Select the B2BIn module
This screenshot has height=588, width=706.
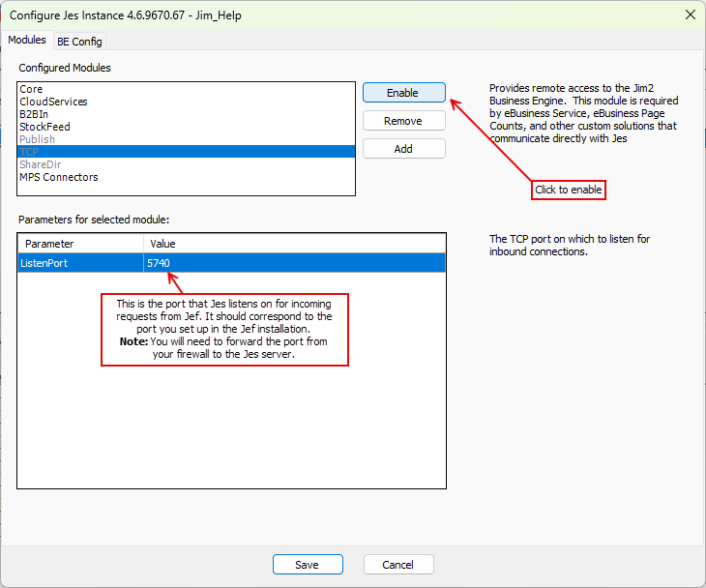186,114
